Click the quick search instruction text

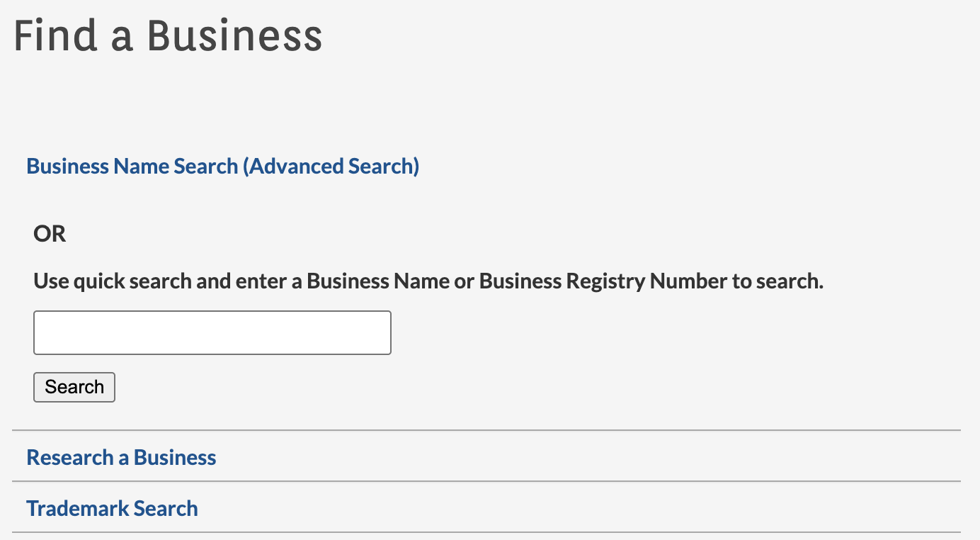428,281
